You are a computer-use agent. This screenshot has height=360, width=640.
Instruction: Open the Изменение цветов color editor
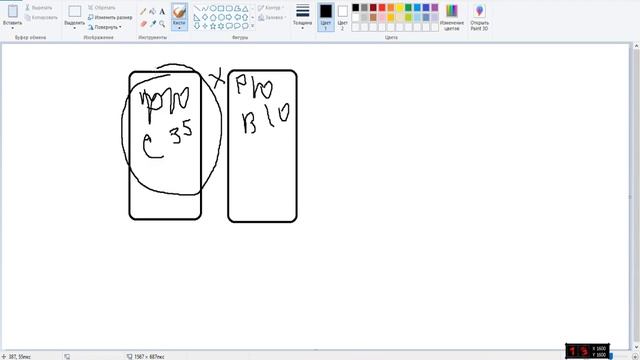click(x=451, y=17)
